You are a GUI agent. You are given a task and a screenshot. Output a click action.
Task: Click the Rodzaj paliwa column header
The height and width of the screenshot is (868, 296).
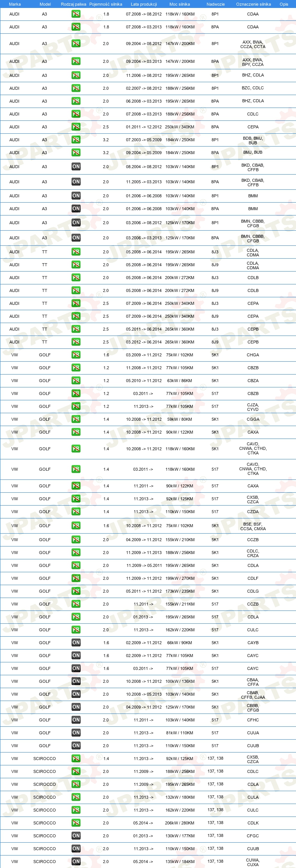point(73,4)
